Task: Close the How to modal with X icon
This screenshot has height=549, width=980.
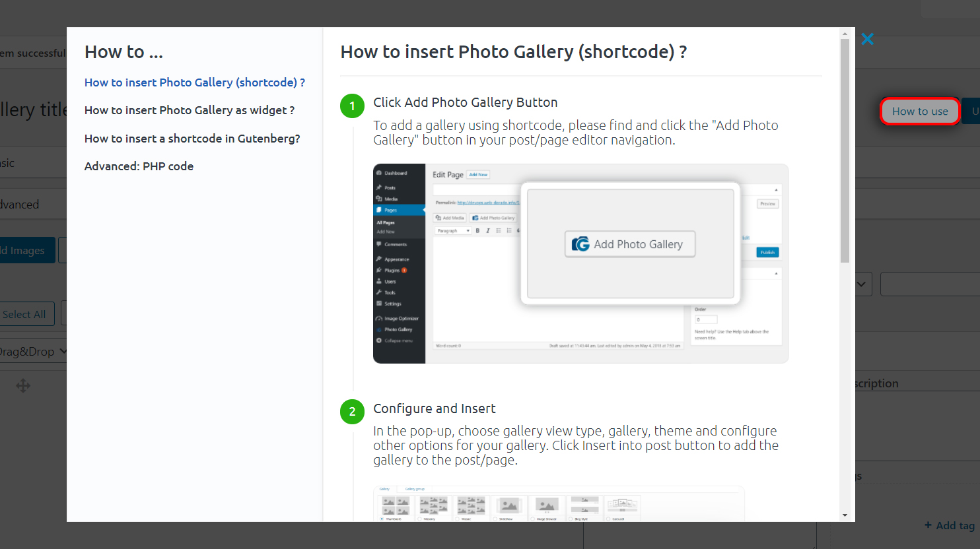Action: pyautogui.click(x=868, y=39)
